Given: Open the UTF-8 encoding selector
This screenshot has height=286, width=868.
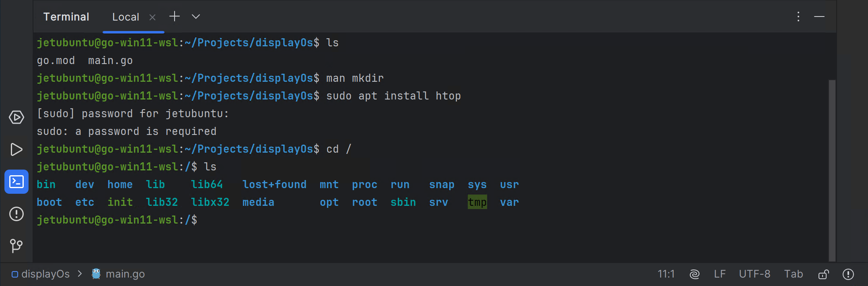Looking at the screenshot, I should point(755,274).
